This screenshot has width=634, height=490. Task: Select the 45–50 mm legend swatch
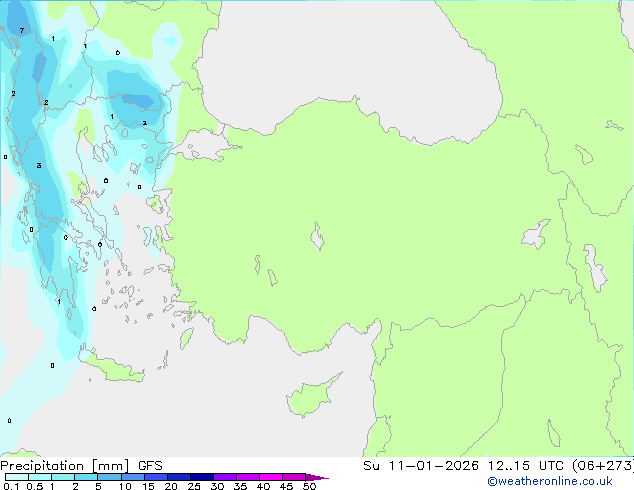click(x=294, y=477)
